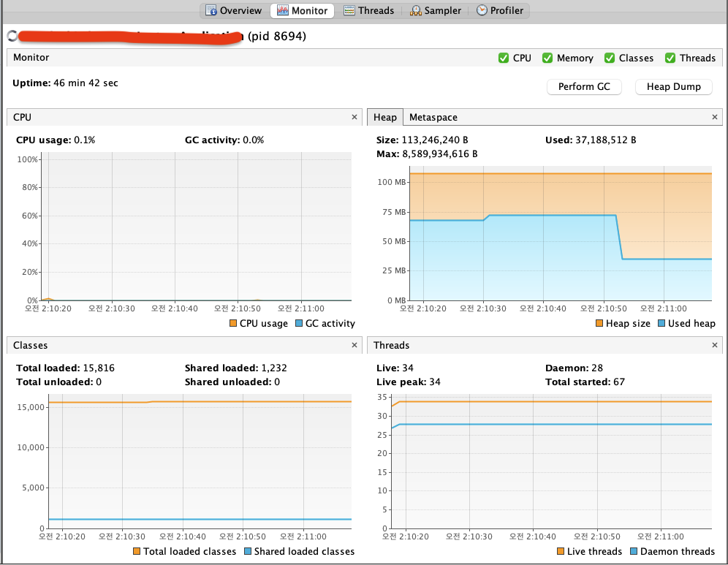The height and width of the screenshot is (565, 728).
Task: Close the Classes graph panel
Action: tap(354, 345)
